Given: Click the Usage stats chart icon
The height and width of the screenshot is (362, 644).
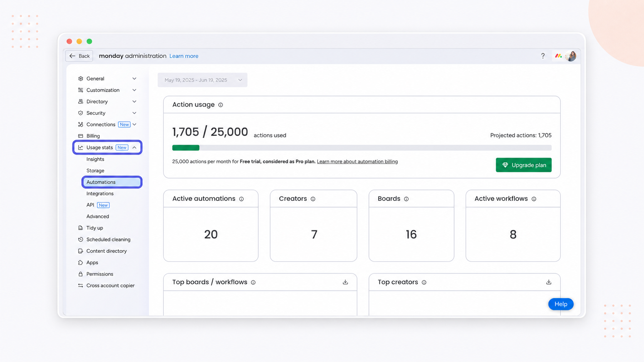Looking at the screenshot, I should pyautogui.click(x=80, y=148).
